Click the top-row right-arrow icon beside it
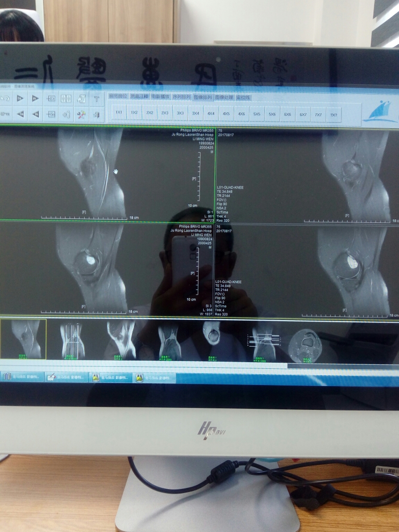This screenshot has width=399, height=532. click(35, 98)
